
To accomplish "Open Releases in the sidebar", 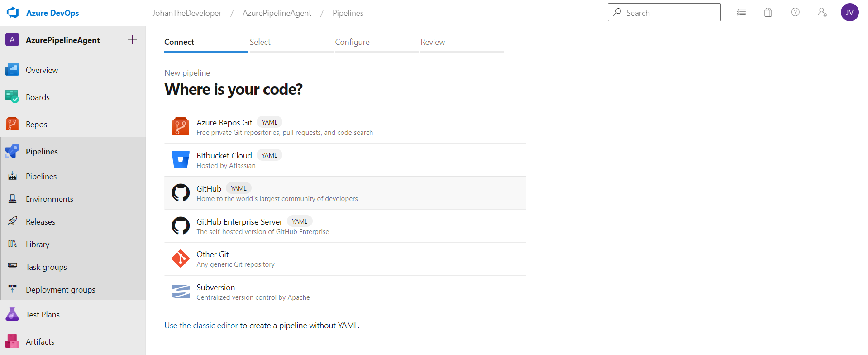I will tap(73, 222).
